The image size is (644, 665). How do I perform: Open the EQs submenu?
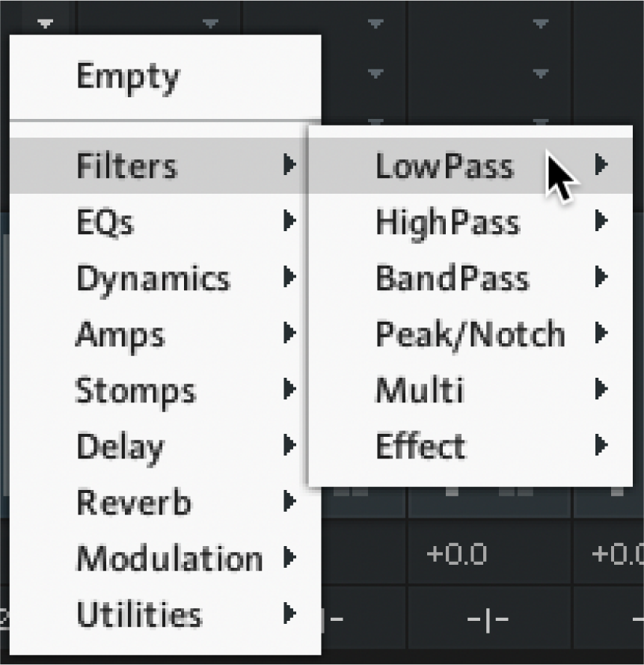click(105, 221)
